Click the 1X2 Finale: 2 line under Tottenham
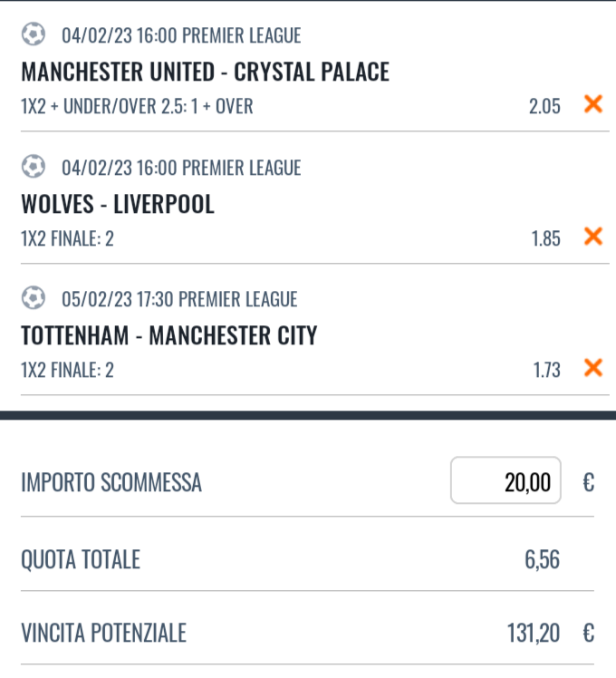The width and height of the screenshot is (616, 678). (x=67, y=370)
